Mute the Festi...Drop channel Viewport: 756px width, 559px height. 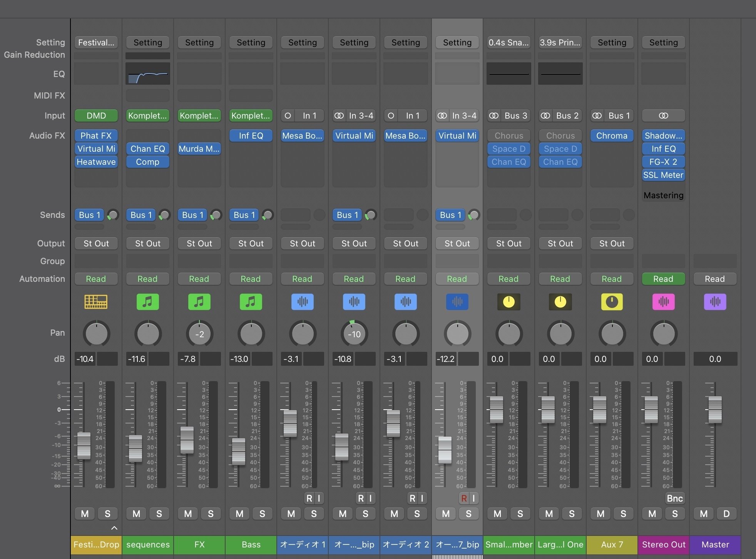85,514
